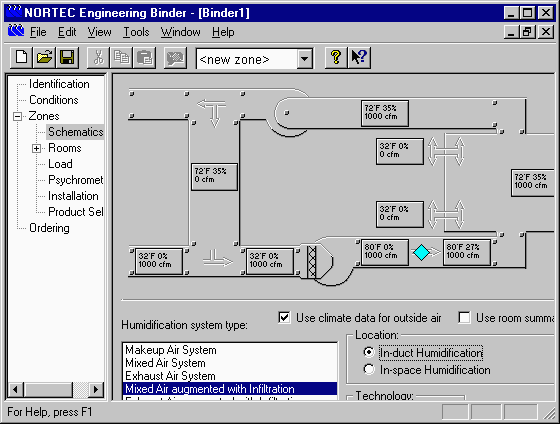Click the sidebar horizontal scrollbar right arrow
Image resolution: width=560 pixels, height=424 pixels.
tap(95, 389)
